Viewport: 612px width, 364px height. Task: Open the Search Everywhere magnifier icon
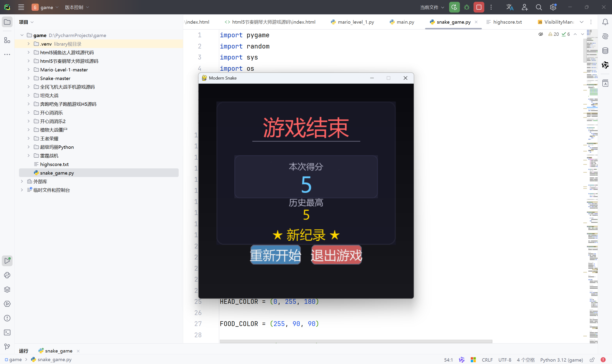pyautogui.click(x=539, y=7)
